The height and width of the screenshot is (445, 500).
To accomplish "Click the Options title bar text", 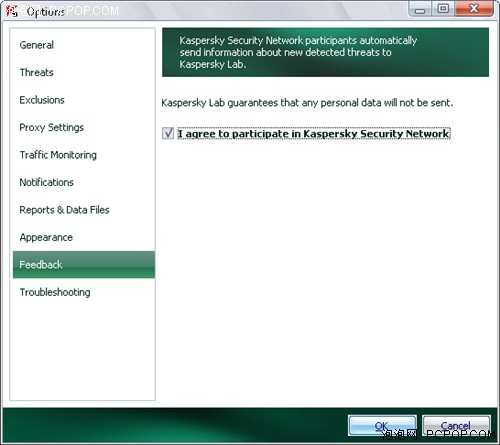I will 45,12.
